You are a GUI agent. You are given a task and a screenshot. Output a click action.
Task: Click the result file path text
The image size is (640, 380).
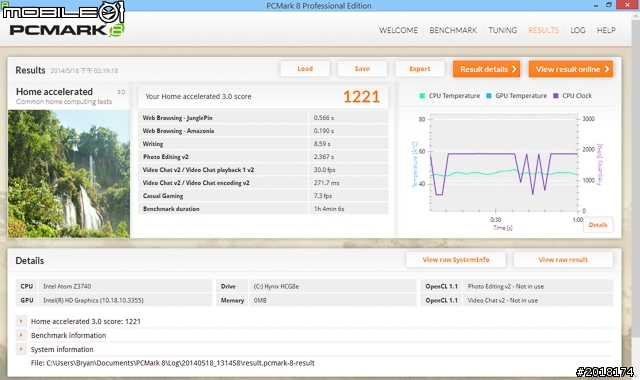tap(173, 363)
